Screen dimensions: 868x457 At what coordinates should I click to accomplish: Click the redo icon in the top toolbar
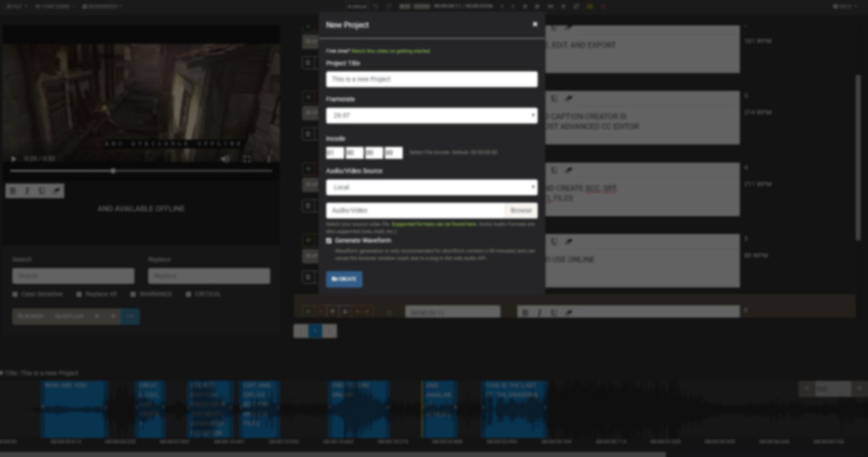point(389,6)
